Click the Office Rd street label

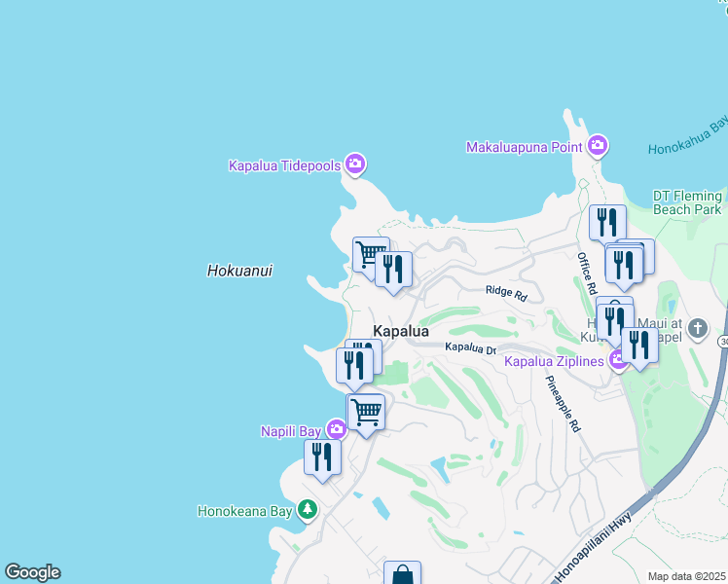(587, 274)
